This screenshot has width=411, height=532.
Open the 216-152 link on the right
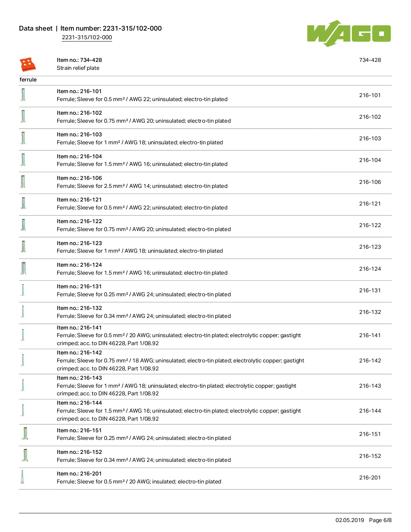370,456
